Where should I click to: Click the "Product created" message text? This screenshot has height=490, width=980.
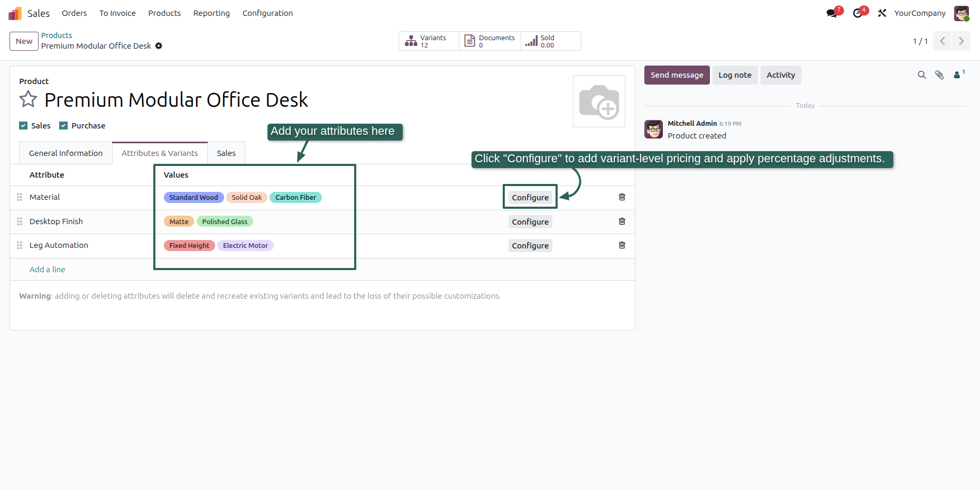(x=697, y=136)
